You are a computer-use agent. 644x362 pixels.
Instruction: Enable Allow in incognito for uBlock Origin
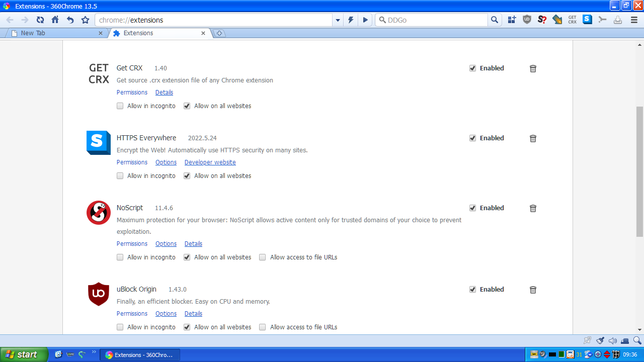click(x=120, y=327)
